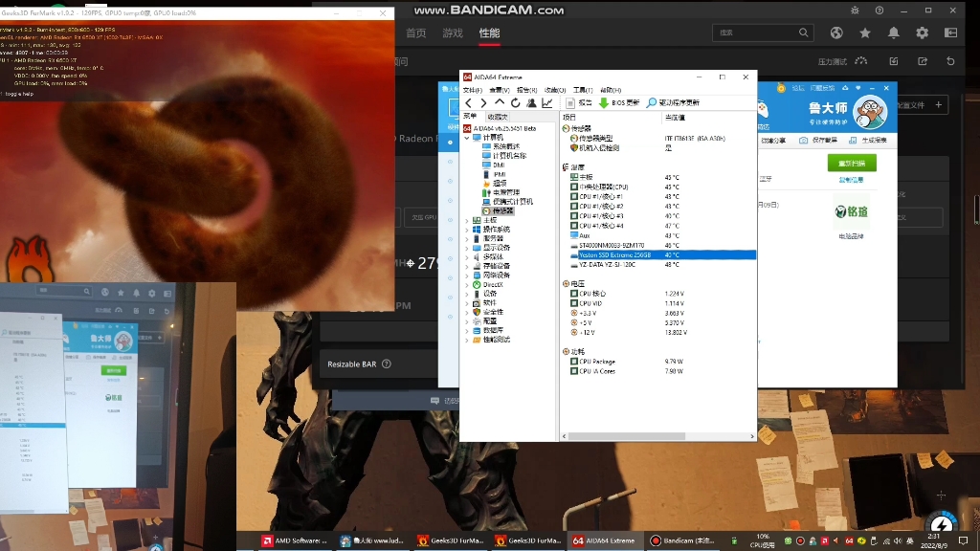Select 数据库 in the AIDA64 tree
Image resolution: width=980 pixels, height=551 pixels.
[x=493, y=330]
